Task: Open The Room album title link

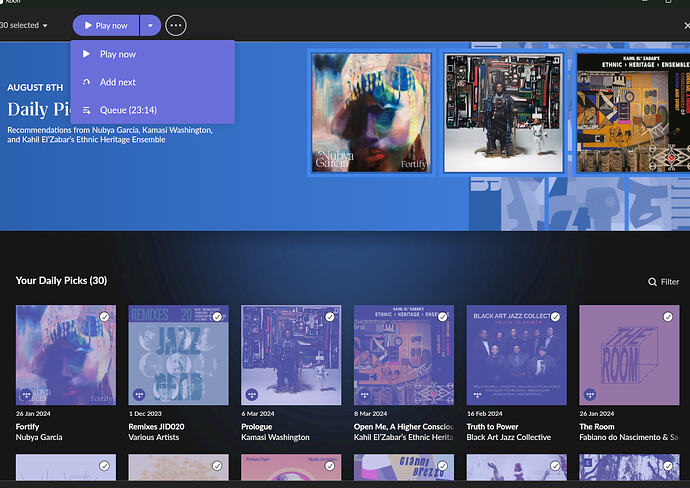Action: point(597,426)
